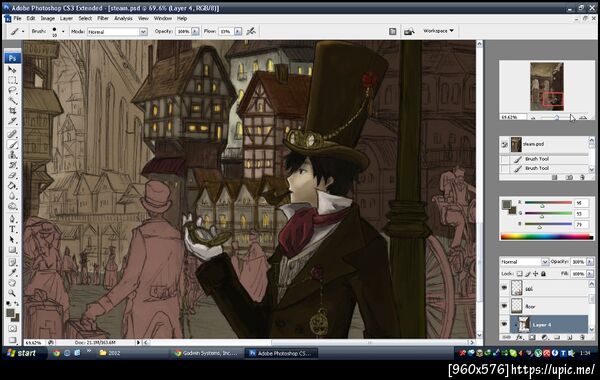The height and width of the screenshot is (380, 600).
Task: Toggle lock transparent pixels
Action: point(519,274)
